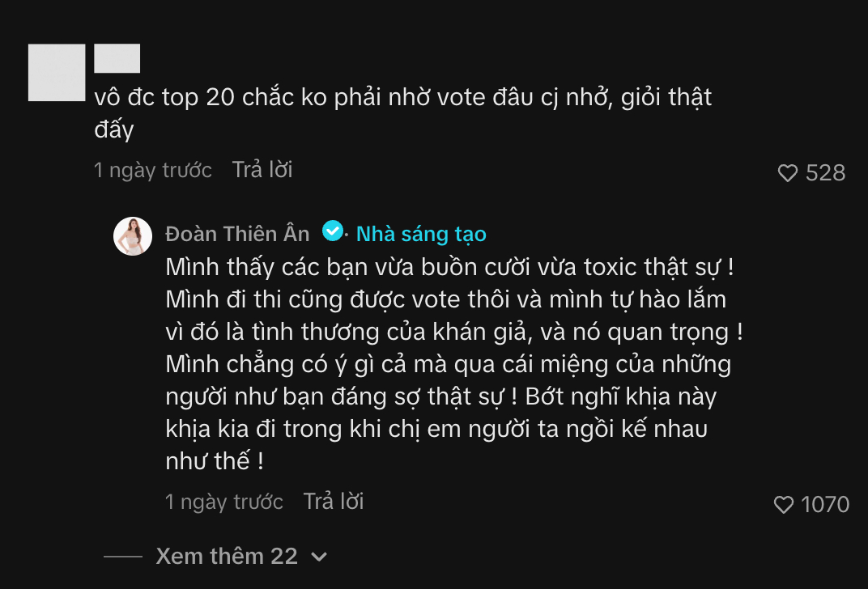Image resolution: width=868 pixels, height=589 pixels.
Task: Open Đoàn Thiên Ân's profile picture
Action: [133, 236]
